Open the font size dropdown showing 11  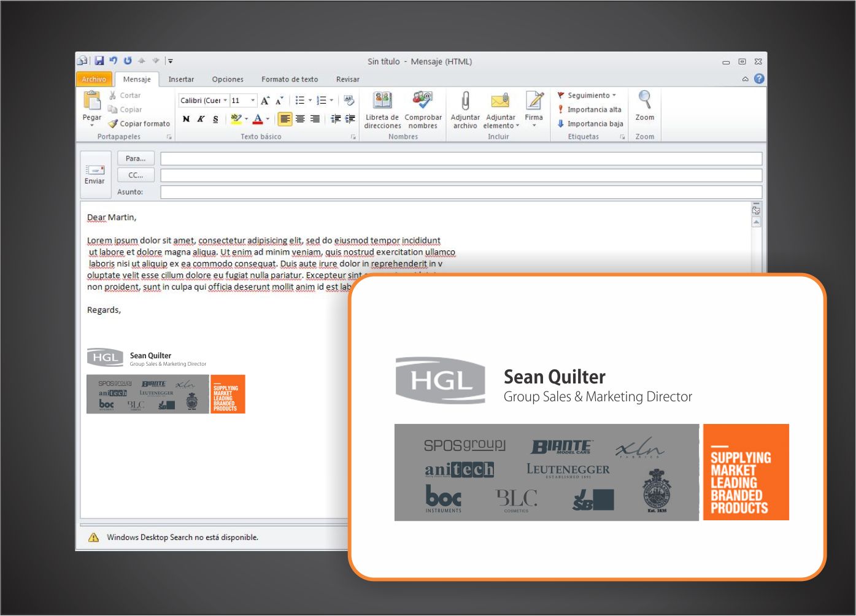pyautogui.click(x=252, y=101)
